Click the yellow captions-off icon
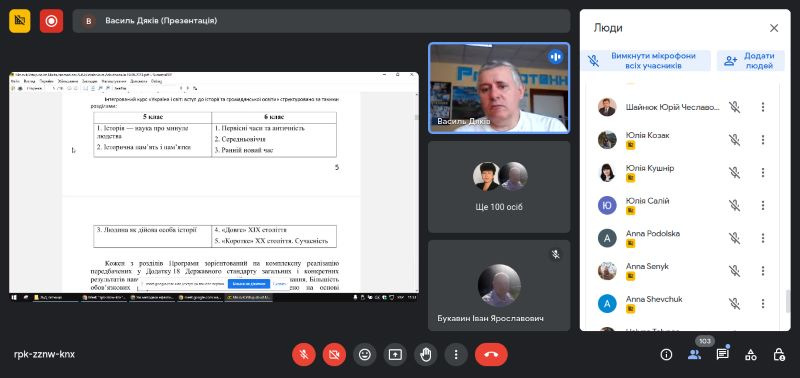Image resolution: width=800 pixels, height=378 pixels. coord(20,21)
